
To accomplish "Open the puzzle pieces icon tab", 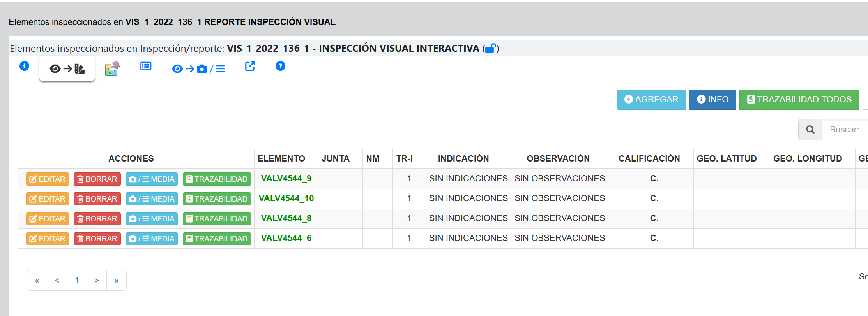I will [112, 68].
